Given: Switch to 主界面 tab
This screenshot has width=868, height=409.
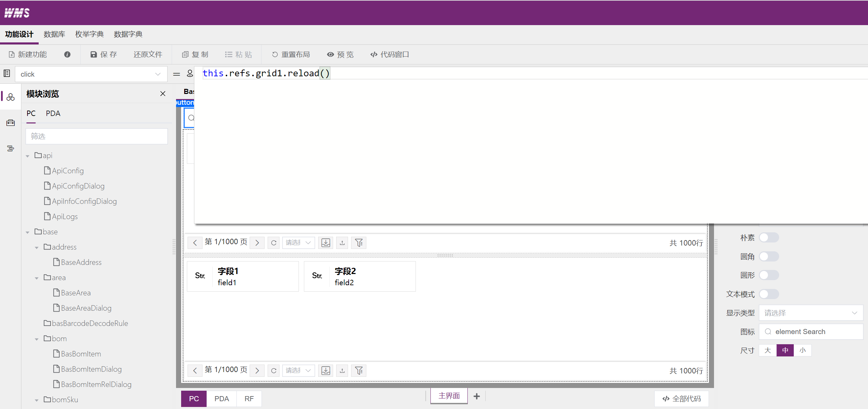Looking at the screenshot, I should [x=449, y=396].
